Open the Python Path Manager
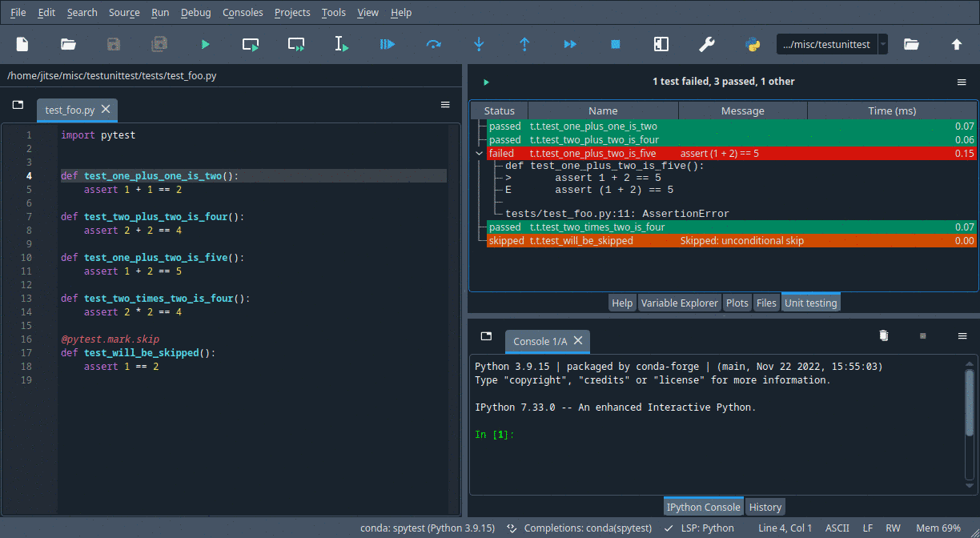Screen dimensions: 980x538 (753, 44)
